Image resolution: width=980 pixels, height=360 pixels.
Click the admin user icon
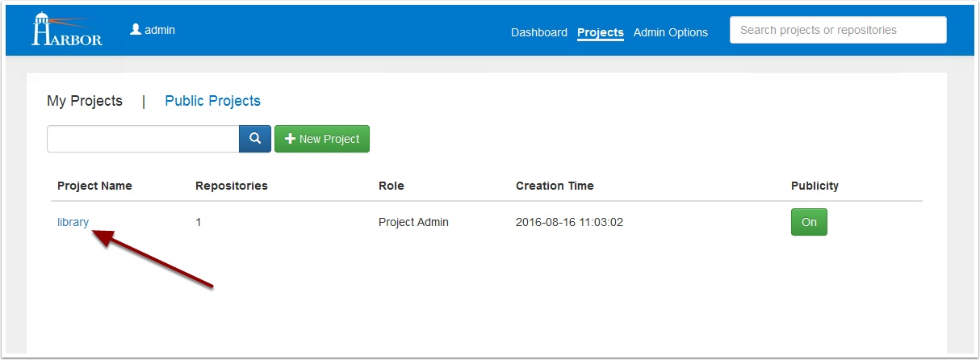[136, 29]
